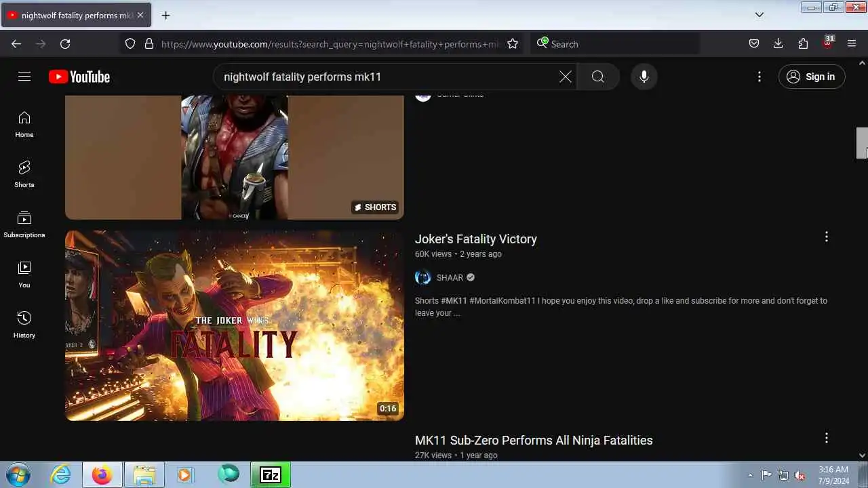Close the nightwolf fatality tab
The image size is (868, 488).
coord(141,15)
